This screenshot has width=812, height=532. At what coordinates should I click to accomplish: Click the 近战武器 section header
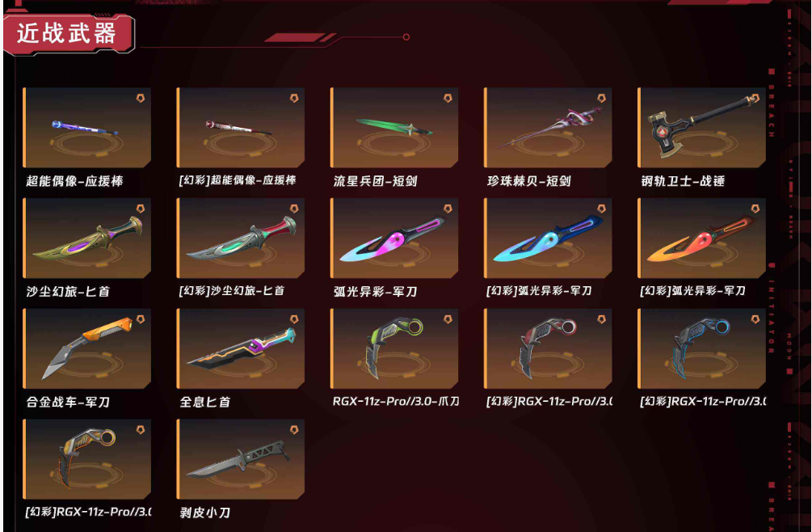67,34
